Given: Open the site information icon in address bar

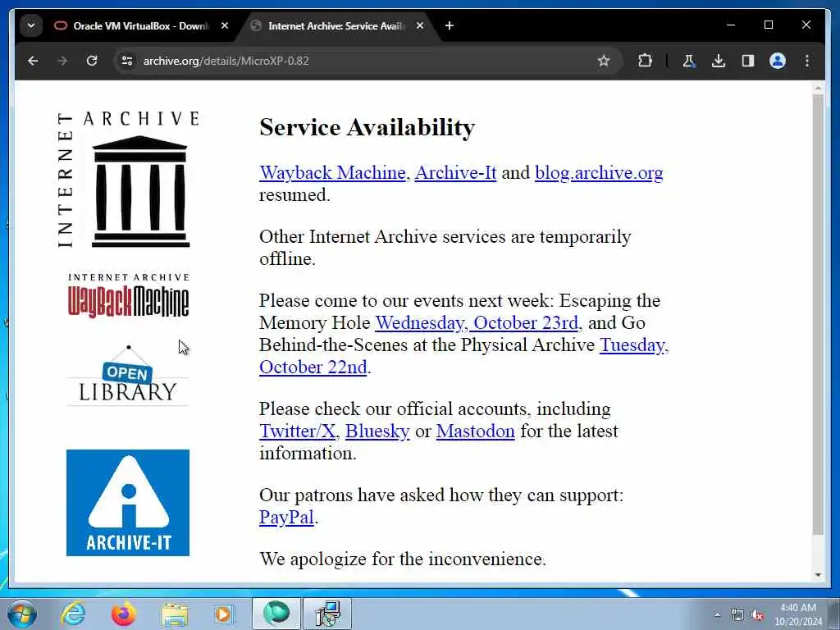Looking at the screenshot, I should [127, 61].
